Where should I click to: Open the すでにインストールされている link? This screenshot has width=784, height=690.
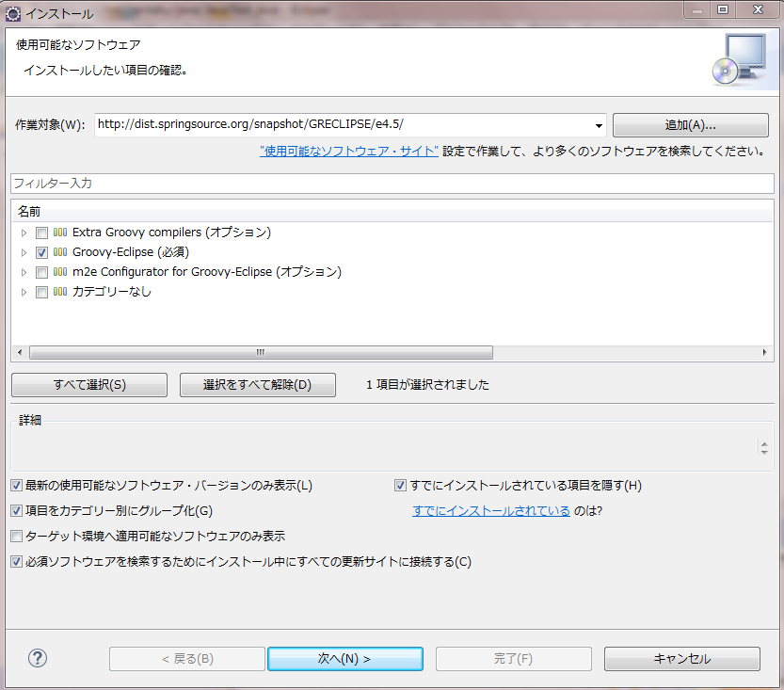(x=491, y=510)
